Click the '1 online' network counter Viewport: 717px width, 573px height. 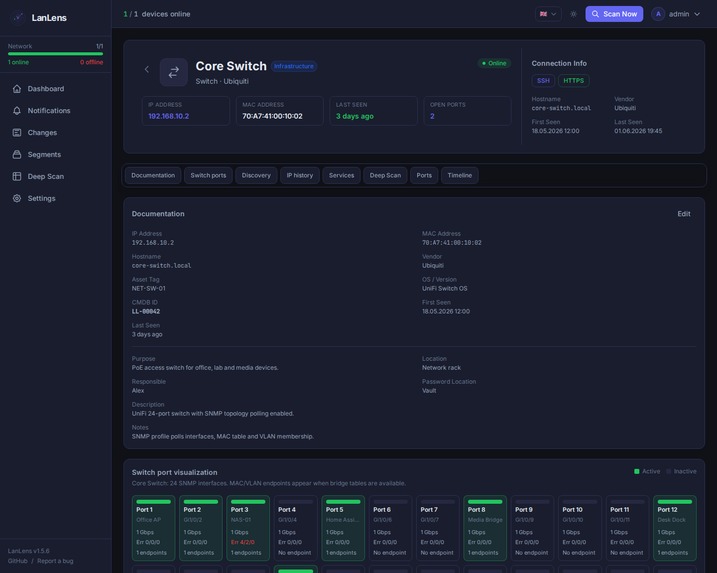[18, 62]
